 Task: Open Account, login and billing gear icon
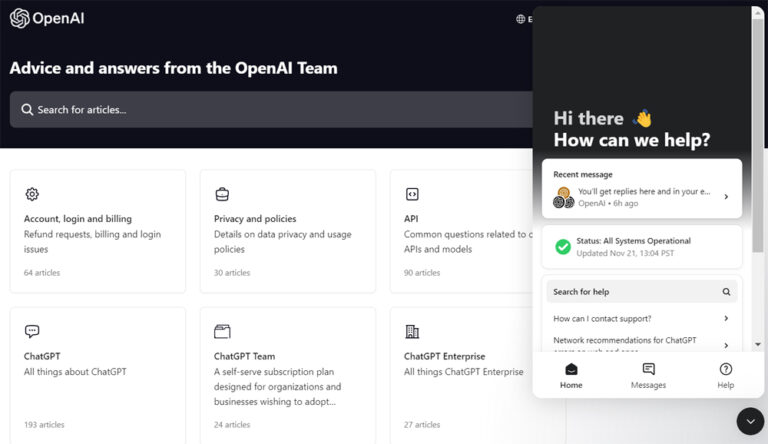[32, 194]
